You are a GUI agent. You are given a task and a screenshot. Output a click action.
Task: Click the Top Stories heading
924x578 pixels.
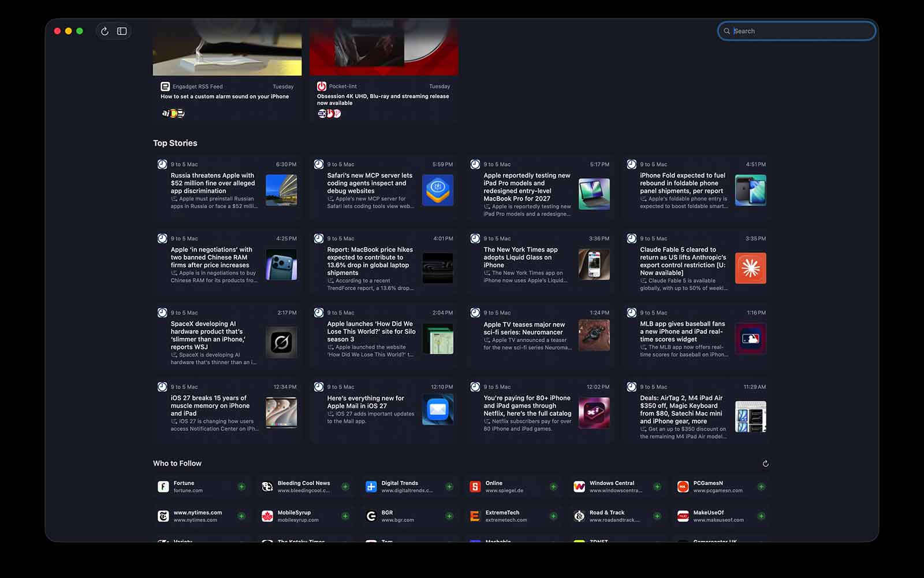pos(175,143)
